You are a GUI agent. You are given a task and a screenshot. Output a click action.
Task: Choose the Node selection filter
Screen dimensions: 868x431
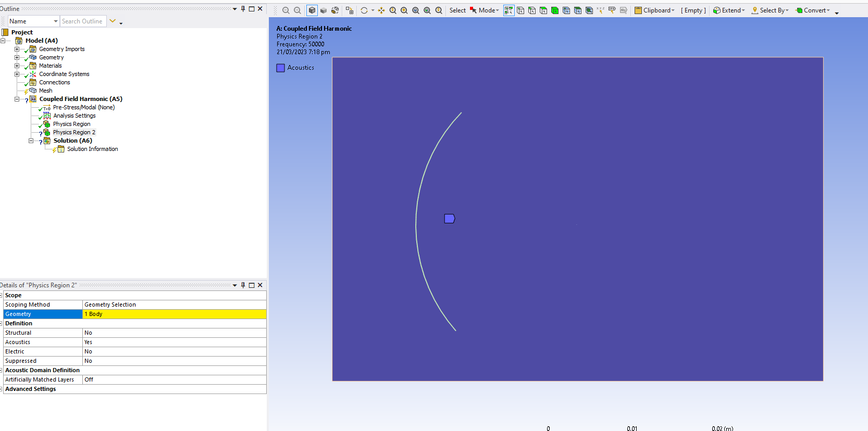[x=566, y=10]
